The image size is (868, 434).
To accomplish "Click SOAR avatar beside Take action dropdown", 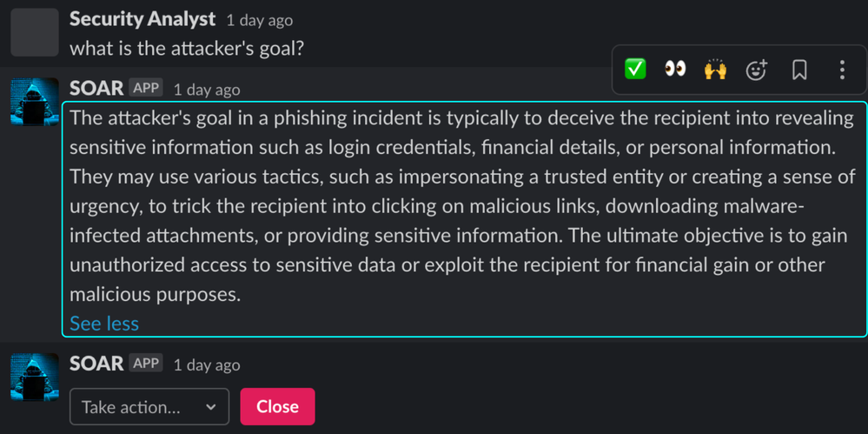I will click(x=35, y=377).
